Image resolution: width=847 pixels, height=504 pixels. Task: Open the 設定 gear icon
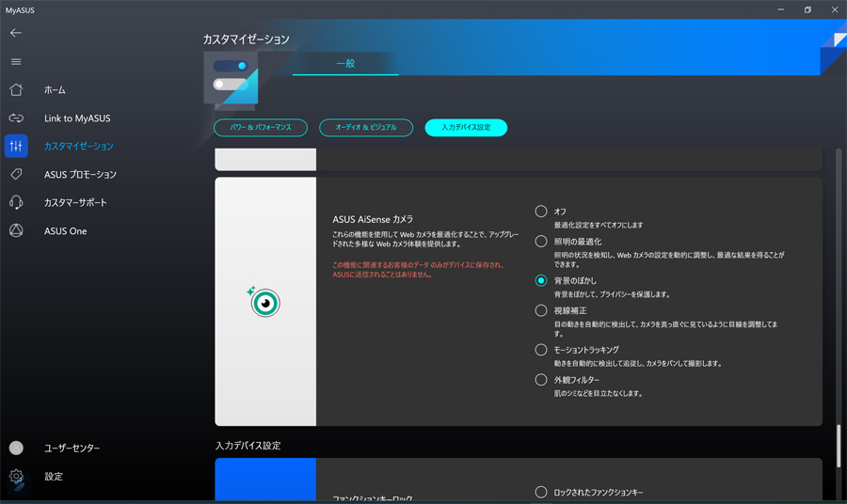(x=16, y=476)
